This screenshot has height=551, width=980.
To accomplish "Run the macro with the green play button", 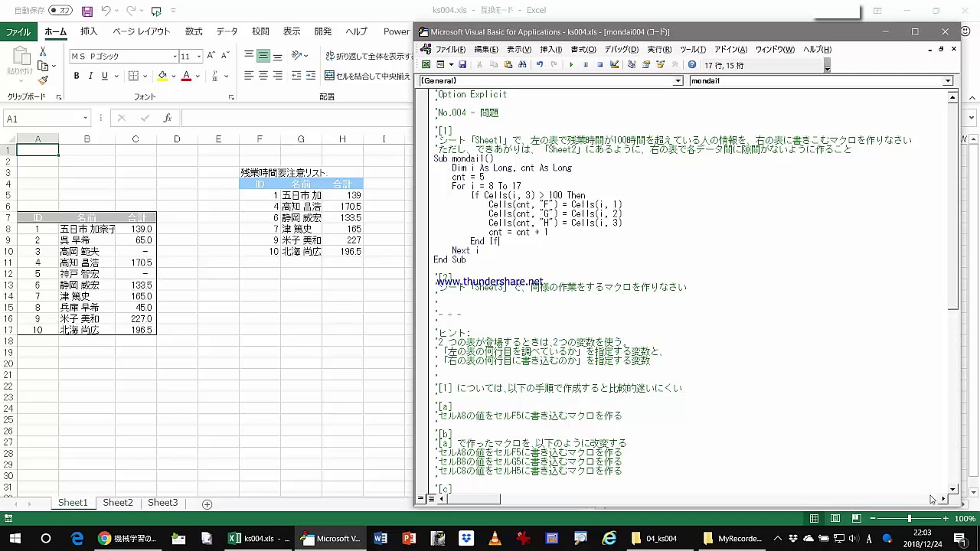I will 570,65.
